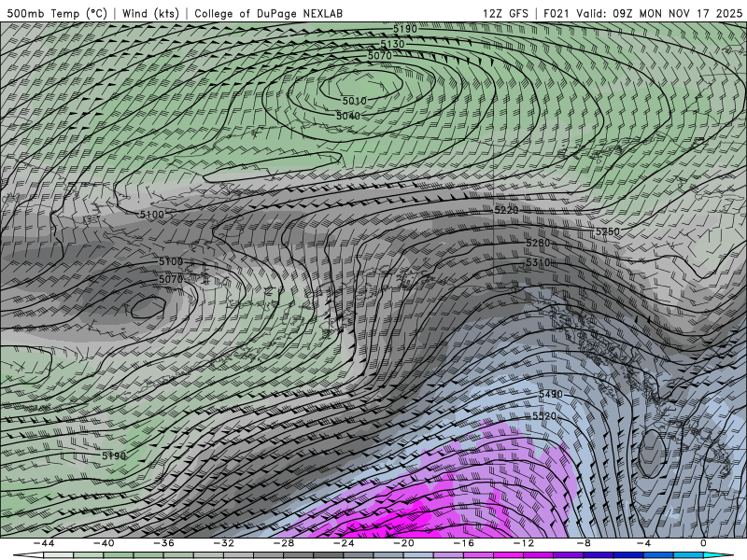This screenshot has height=560, width=747.
Task: Click the 5310 height contour label
Action: click(538, 263)
